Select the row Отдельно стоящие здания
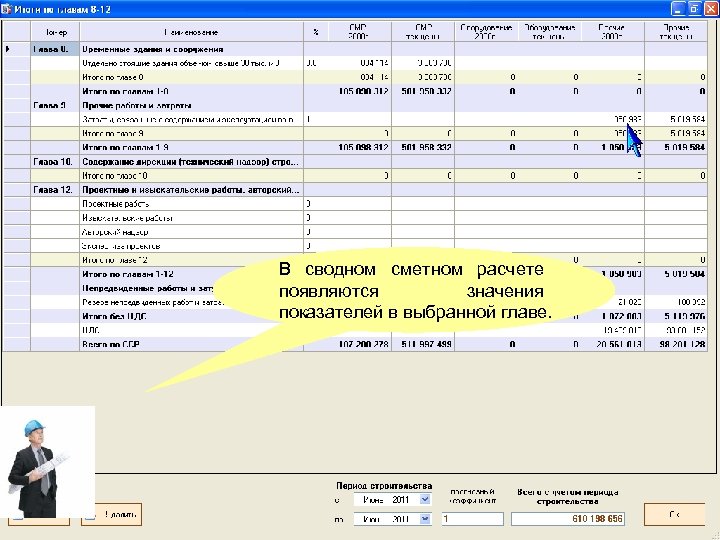 pos(354,63)
